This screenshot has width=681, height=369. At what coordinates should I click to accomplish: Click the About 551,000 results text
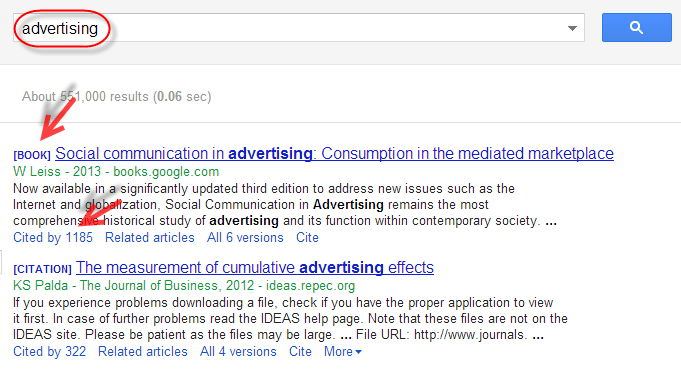point(116,96)
